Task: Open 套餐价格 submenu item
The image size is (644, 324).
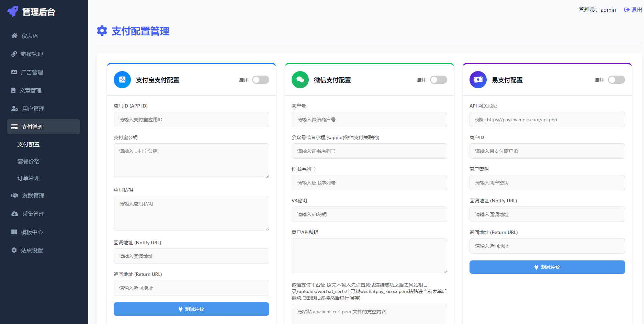Action: tap(29, 161)
